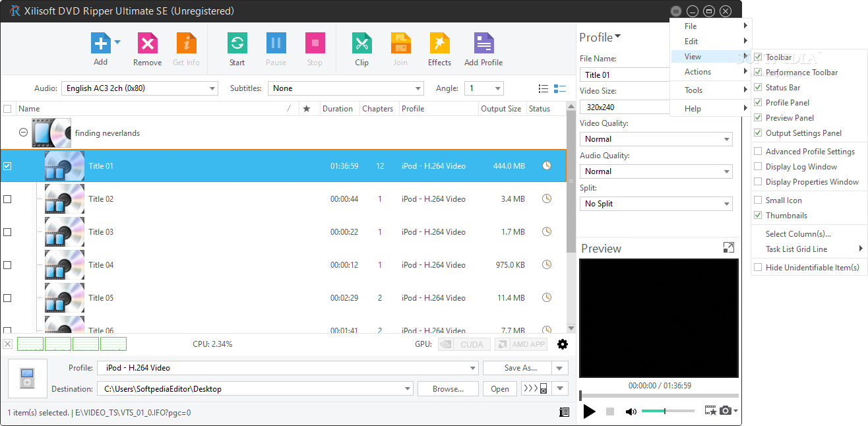Screen dimensions: 868x426
Task: Collapse the finding neverlands disc tree
Action: pos(23,133)
